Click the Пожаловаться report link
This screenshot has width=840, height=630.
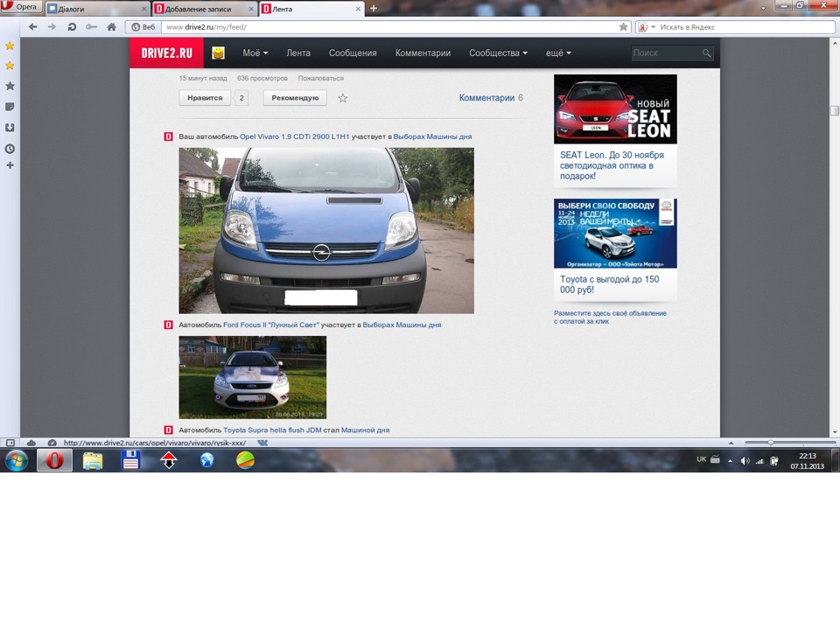[321, 78]
